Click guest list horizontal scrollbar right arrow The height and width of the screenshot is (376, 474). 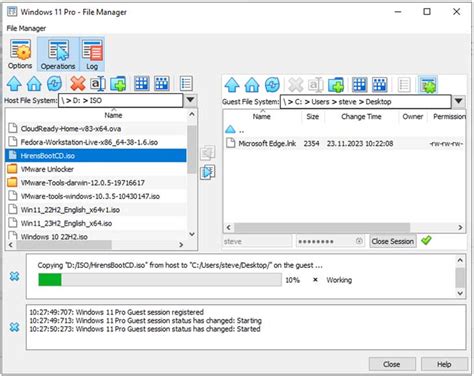click(460, 227)
